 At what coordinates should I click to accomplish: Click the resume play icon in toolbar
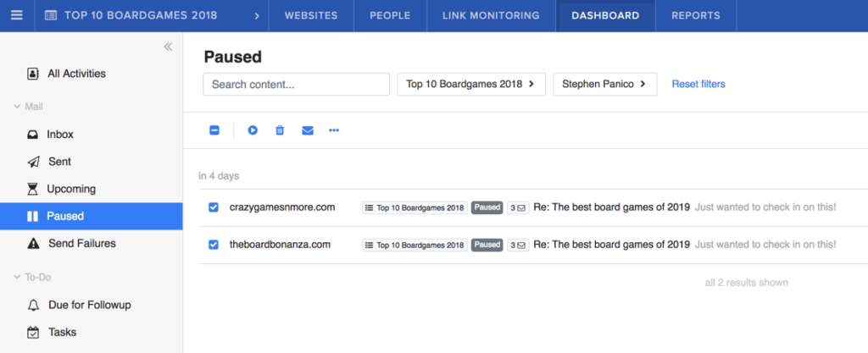pyautogui.click(x=253, y=130)
